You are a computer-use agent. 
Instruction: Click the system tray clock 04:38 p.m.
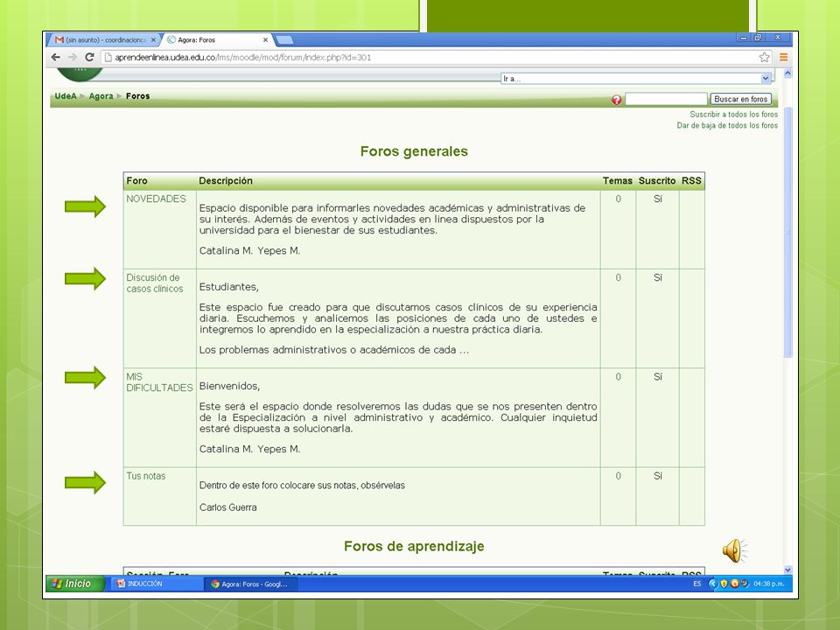[769, 584]
